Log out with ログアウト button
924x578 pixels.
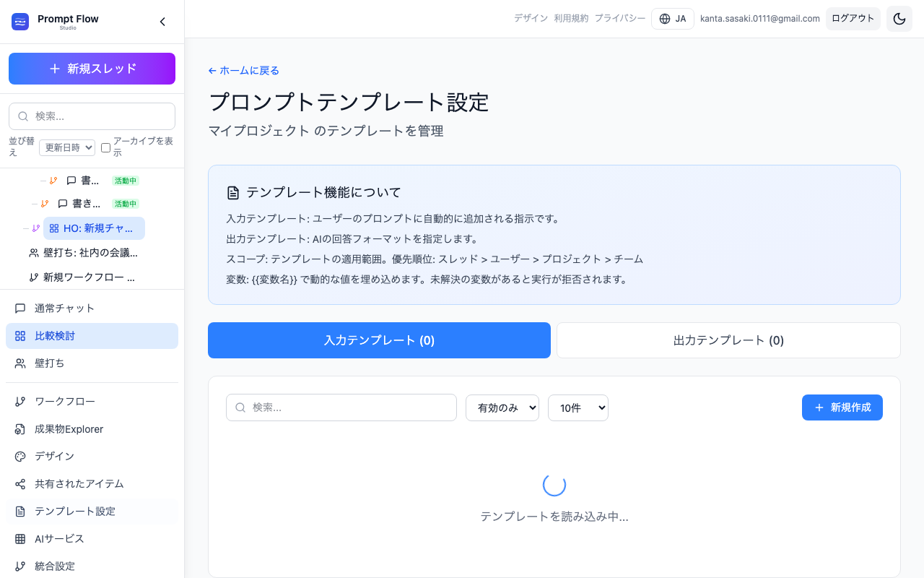pos(853,19)
